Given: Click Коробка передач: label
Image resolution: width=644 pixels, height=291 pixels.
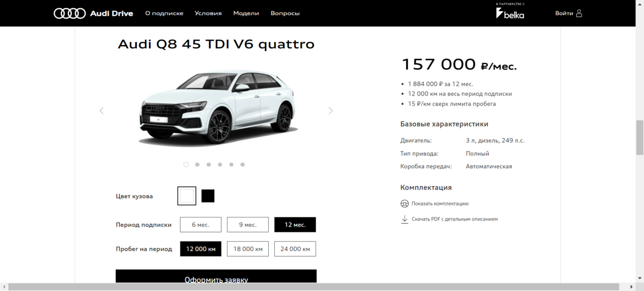Looking at the screenshot, I should pyautogui.click(x=426, y=166).
